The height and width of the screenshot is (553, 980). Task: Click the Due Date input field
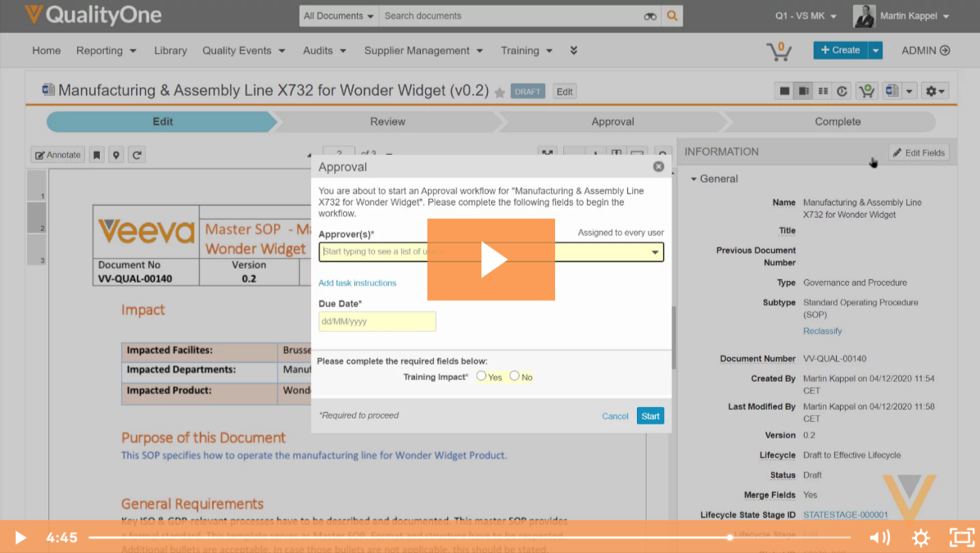point(377,321)
